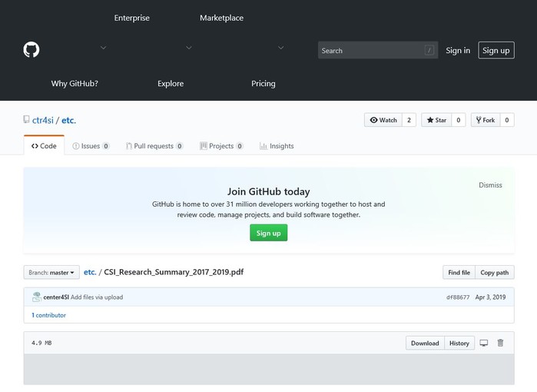Star the etc. repository
The width and height of the screenshot is (537, 392).
click(436, 120)
